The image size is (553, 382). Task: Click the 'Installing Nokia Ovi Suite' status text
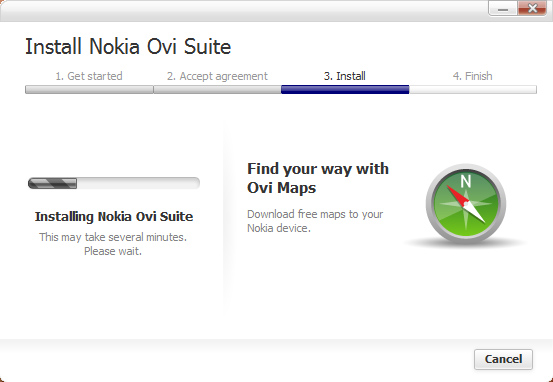tap(114, 217)
